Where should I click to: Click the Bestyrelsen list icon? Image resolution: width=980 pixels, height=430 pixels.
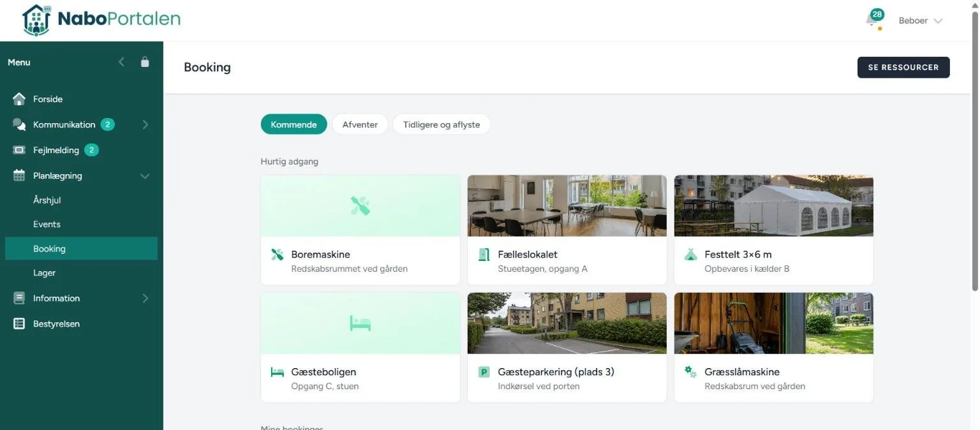[19, 323]
